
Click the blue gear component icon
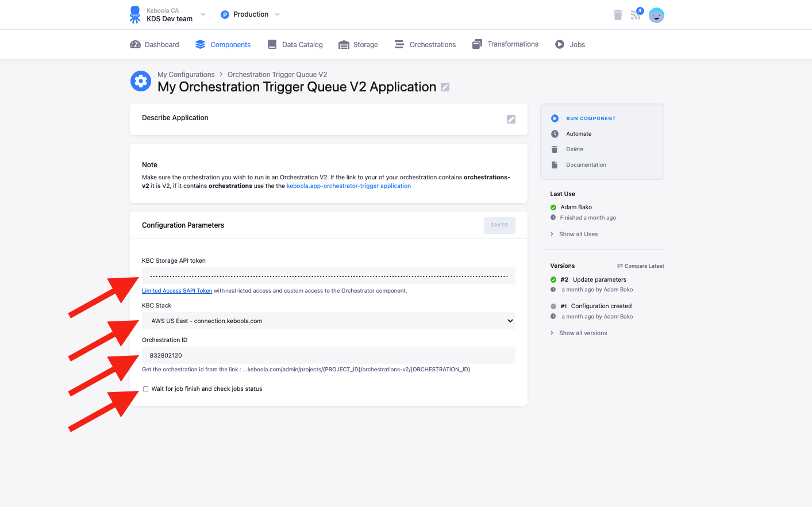141,81
